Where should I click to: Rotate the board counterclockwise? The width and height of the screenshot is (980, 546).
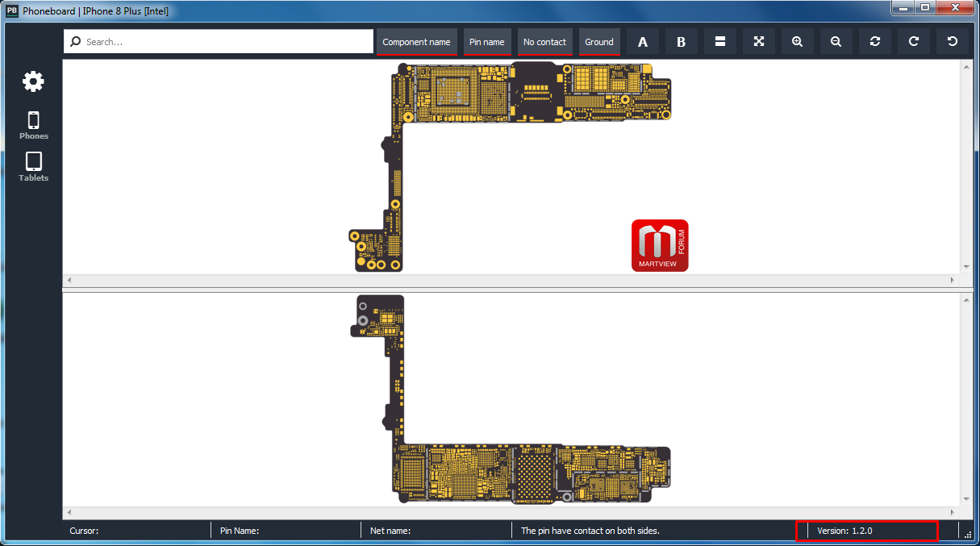pos(953,42)
